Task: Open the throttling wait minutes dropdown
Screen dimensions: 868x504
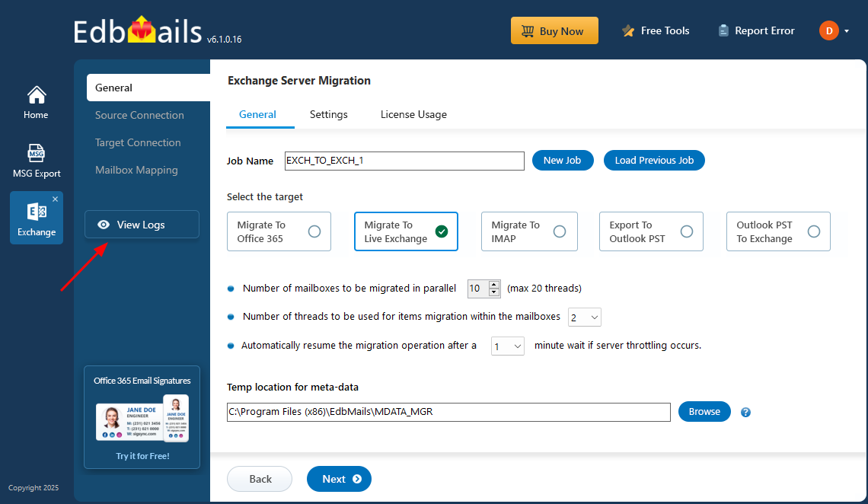Action: coord(508,346)
